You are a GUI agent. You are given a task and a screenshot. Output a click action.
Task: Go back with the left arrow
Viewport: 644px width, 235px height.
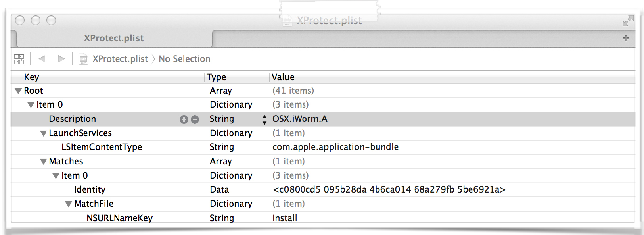pyautogui.click(x=42, y=59)
